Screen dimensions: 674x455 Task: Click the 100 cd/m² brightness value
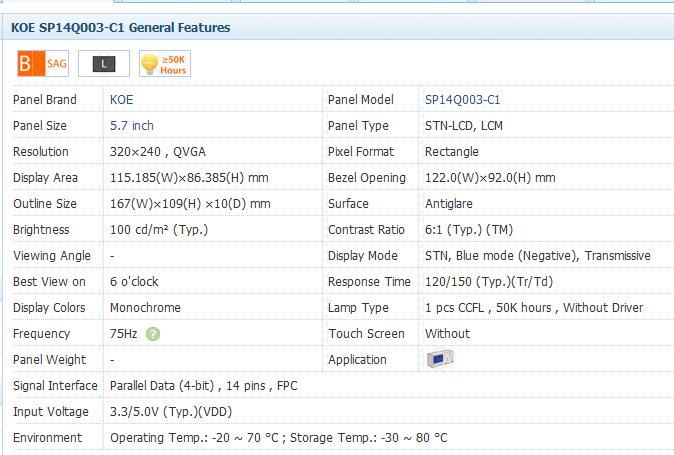coord(159,229)
